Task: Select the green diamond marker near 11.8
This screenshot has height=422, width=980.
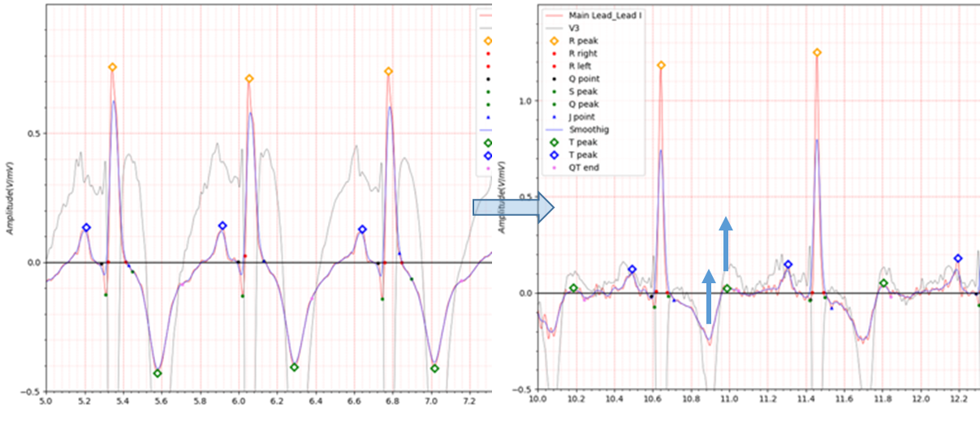Action: click(x=883, y=283)
